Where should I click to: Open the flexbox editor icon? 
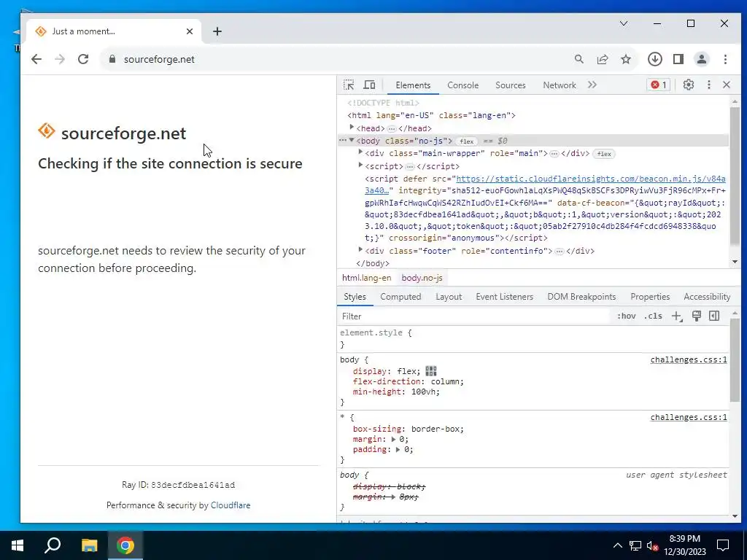tap(430, 371)
